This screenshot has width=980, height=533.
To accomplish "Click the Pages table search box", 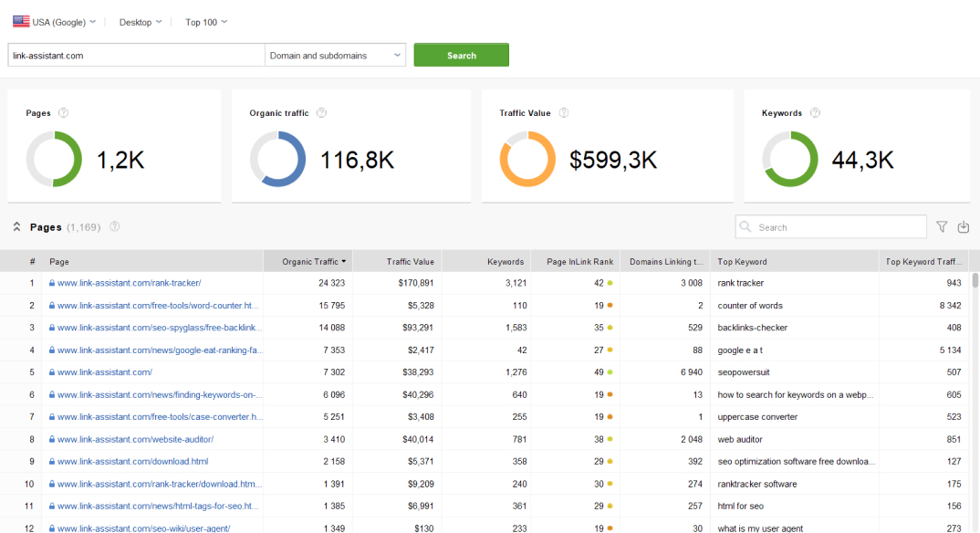I will 830,227.
